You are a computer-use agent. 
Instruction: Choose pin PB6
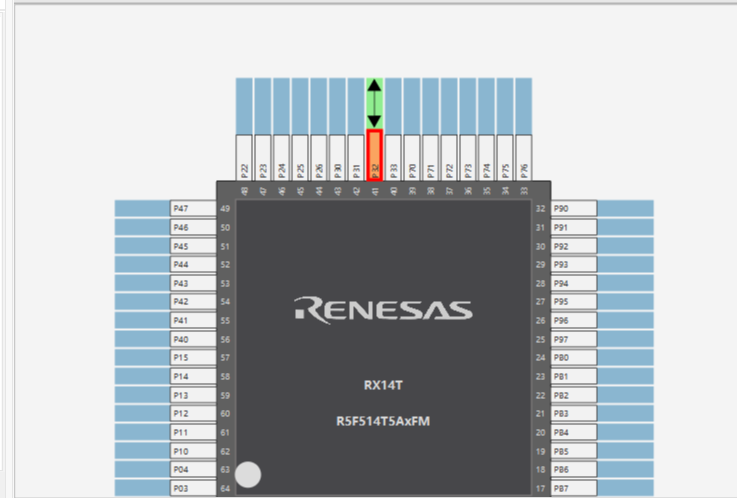click(x=574, y=469)
